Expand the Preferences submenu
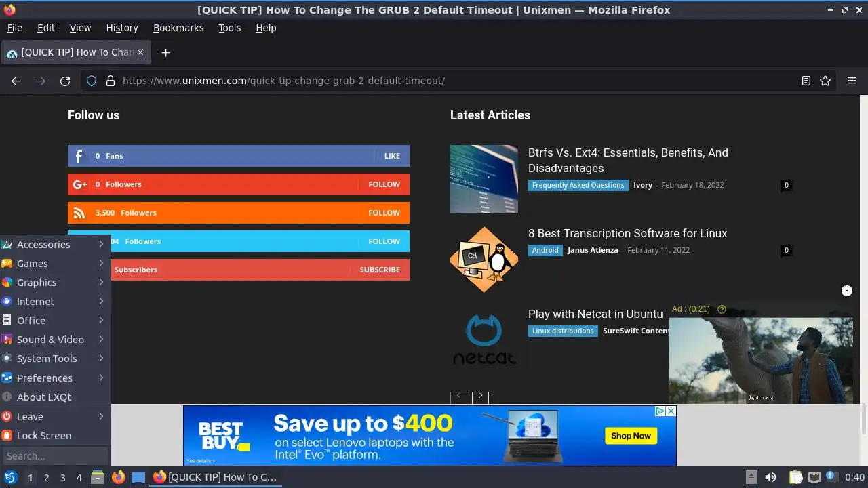The width and height of the screenshot is (868, 488). point(55,378)
